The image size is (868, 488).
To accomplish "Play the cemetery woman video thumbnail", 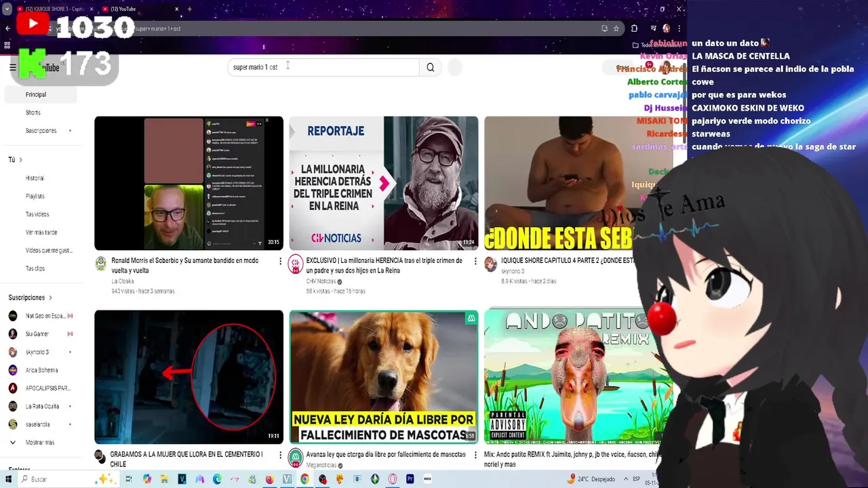I will (x=189, y=377).
